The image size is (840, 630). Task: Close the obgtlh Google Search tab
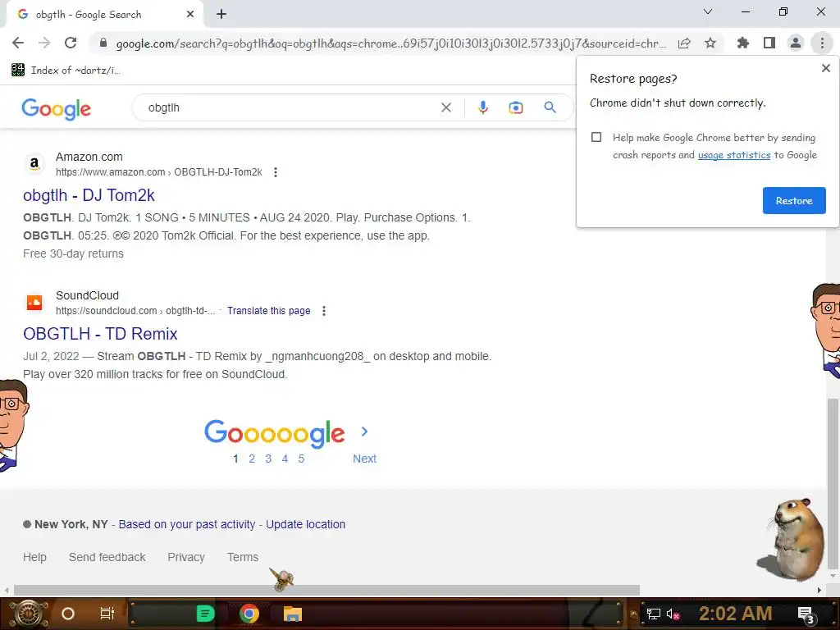(x=190, y=14)
